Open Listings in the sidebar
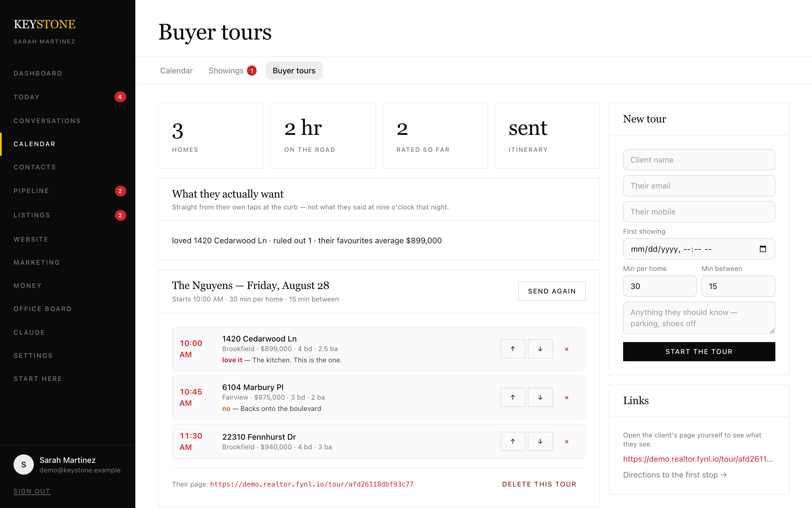Viewport: 812px width, 508px height. [x=68, y=215]
